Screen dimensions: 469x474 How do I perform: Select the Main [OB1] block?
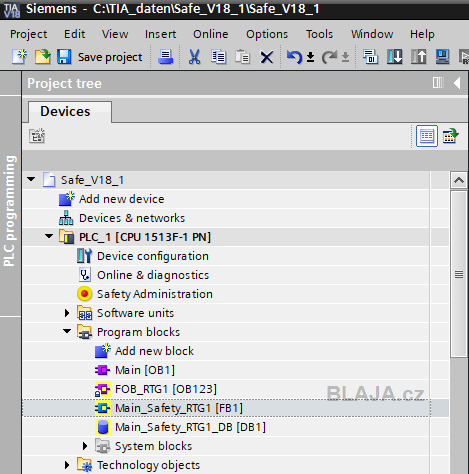(145, 370)
